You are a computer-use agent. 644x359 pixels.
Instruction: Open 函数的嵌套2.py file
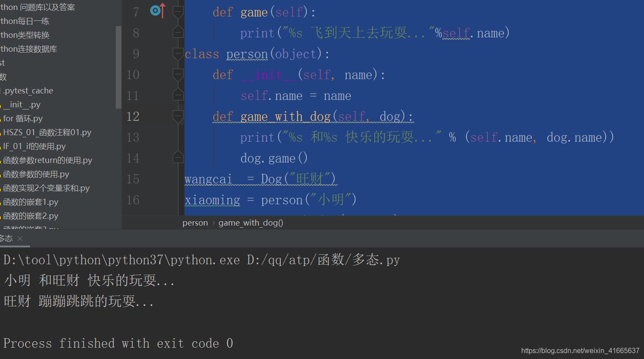click(x=30, y=216)
